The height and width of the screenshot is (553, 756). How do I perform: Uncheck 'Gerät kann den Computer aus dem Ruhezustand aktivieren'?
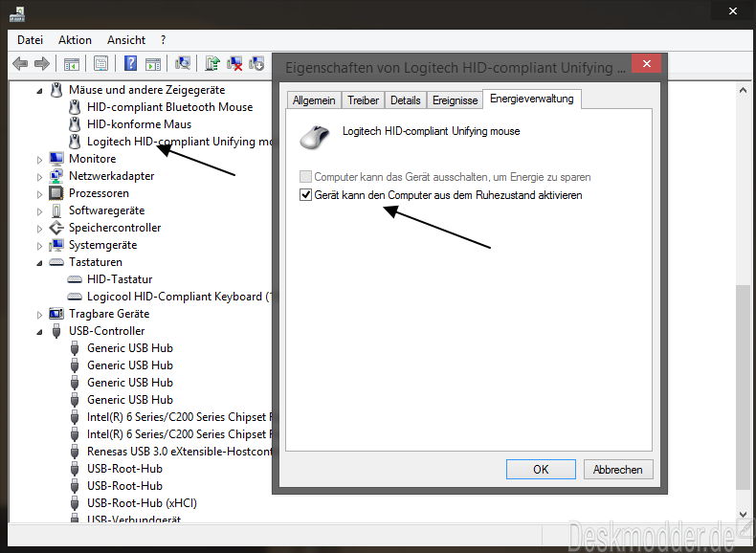[x=305, y=195]
